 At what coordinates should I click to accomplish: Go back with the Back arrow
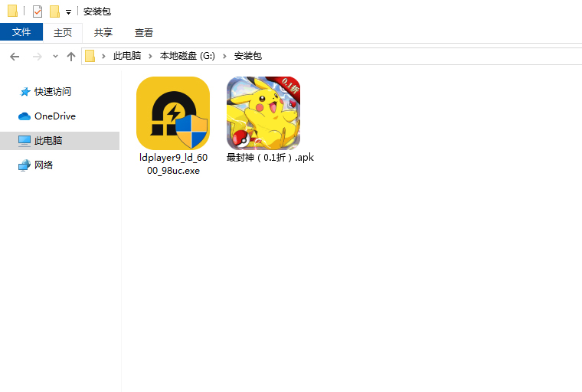[15, 57]
